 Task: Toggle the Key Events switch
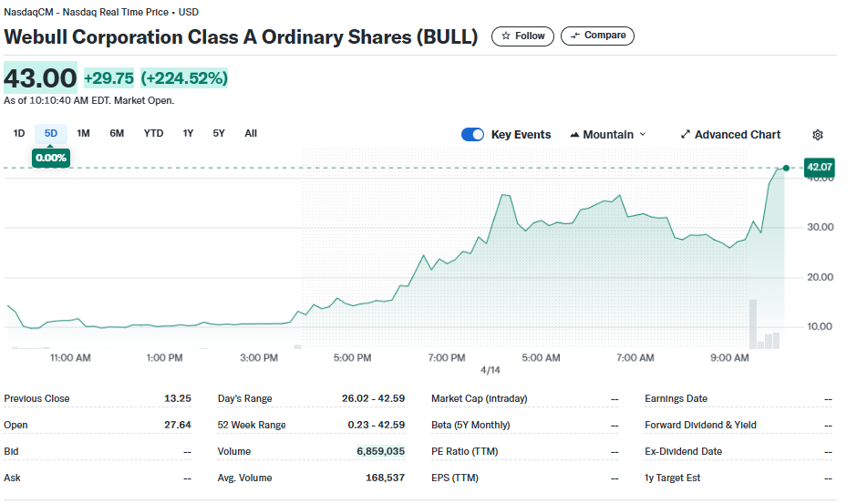(472, 135)
